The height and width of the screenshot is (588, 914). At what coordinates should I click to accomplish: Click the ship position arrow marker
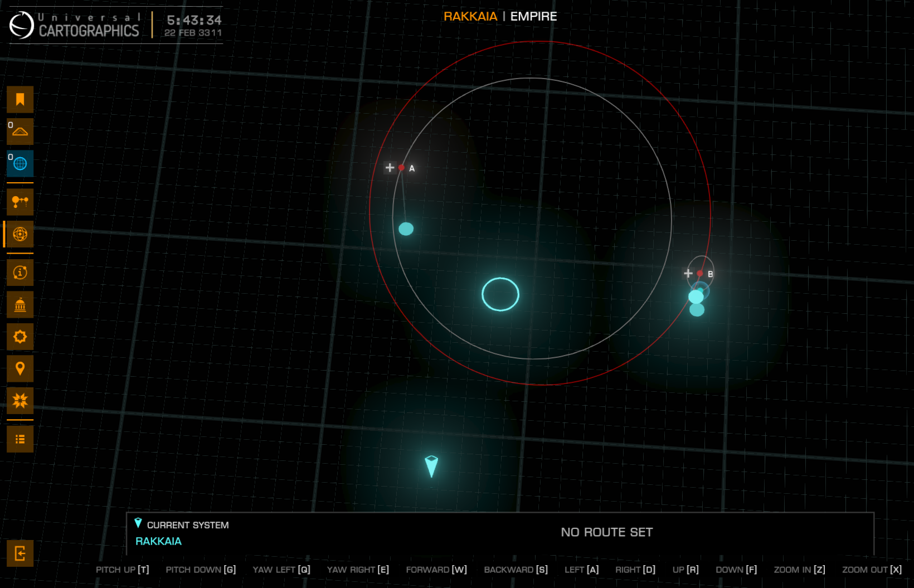431,466
